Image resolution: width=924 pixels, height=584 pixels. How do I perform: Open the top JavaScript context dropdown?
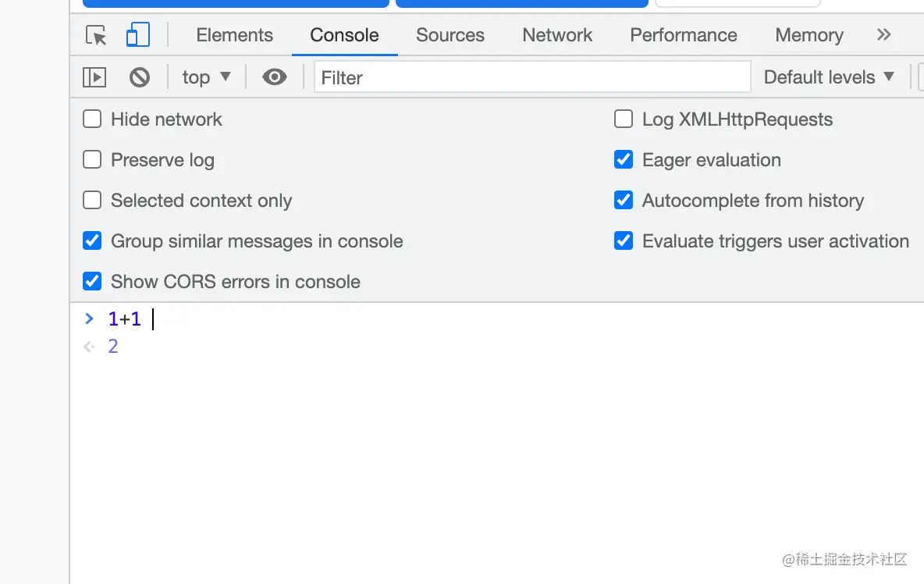(206, 77)
